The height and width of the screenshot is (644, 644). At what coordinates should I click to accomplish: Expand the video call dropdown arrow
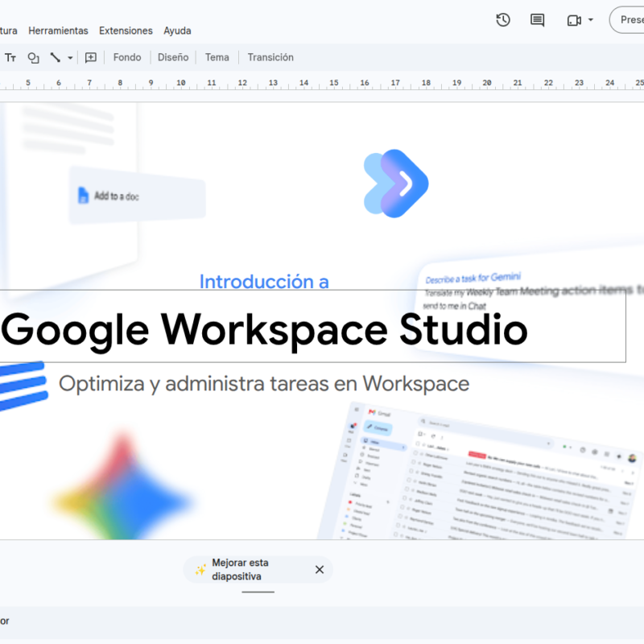[x=591, y=19]
